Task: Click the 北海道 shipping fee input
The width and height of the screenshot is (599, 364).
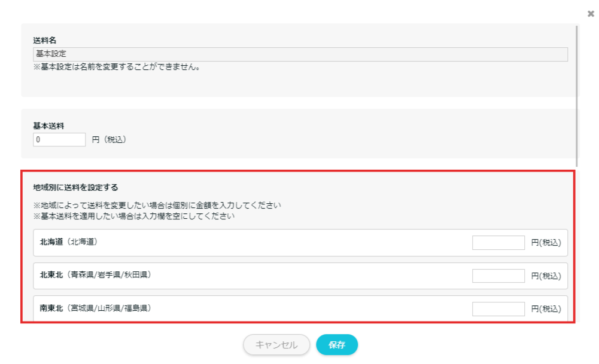Action: pos(498,243)
